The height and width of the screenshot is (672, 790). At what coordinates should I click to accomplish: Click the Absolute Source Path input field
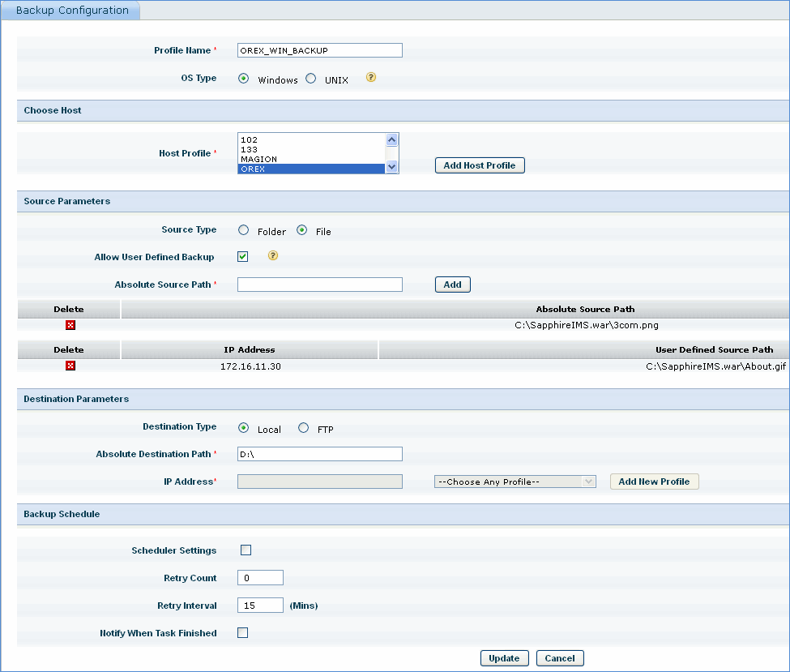(319, 285)
